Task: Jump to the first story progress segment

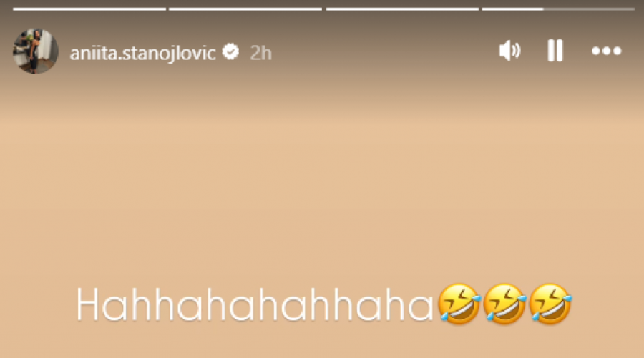Action: (x=89, y=9)
